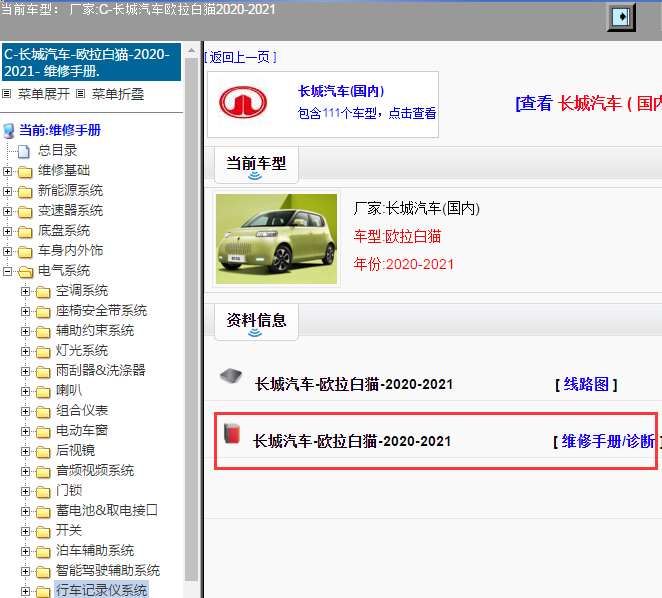Select the 灯光系统 tree item

tap(82, 351)
